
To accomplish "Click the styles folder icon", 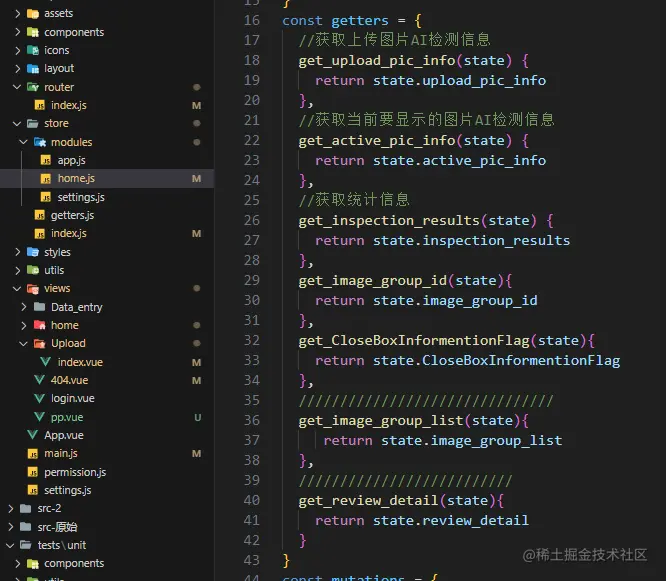I will [x=33, y=252].
